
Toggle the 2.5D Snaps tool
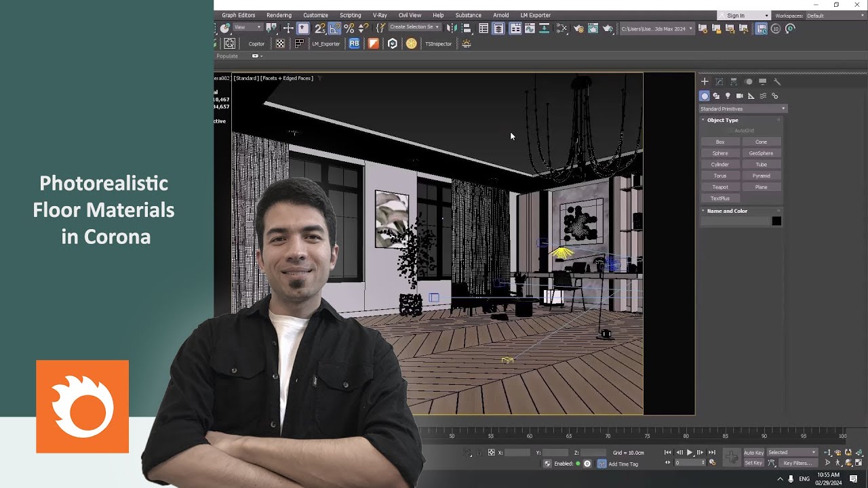[x=319, y=28]
